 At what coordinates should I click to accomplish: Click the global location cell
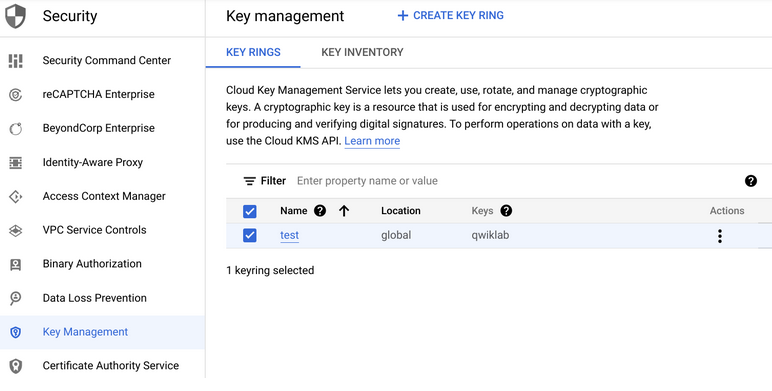(x=396, y=235)
